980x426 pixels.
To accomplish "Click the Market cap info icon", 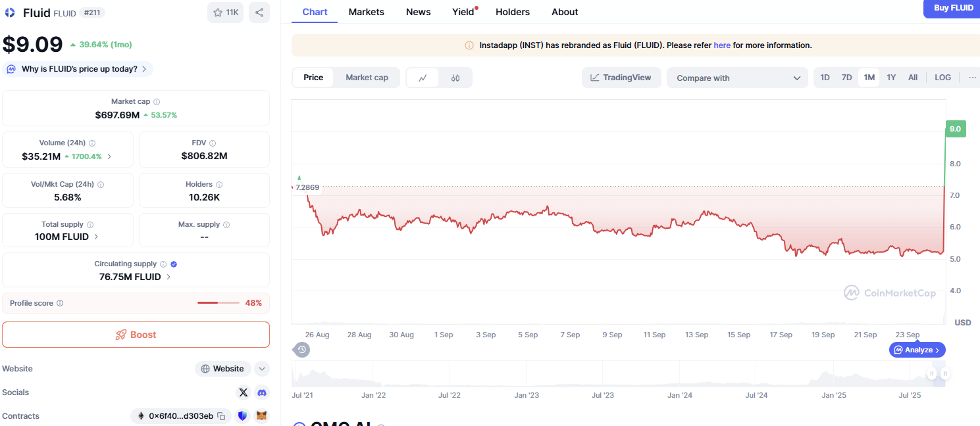I will (x=157, y=102).
